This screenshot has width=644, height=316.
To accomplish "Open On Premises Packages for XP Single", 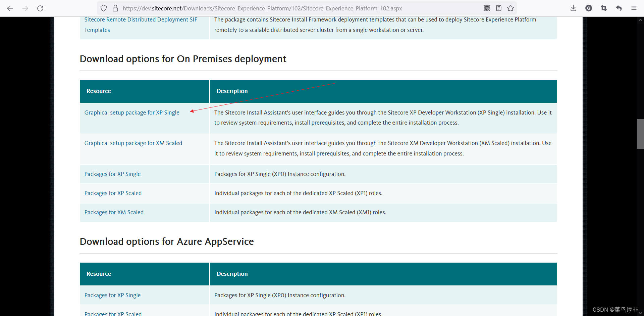I will [x=112, y=174].
